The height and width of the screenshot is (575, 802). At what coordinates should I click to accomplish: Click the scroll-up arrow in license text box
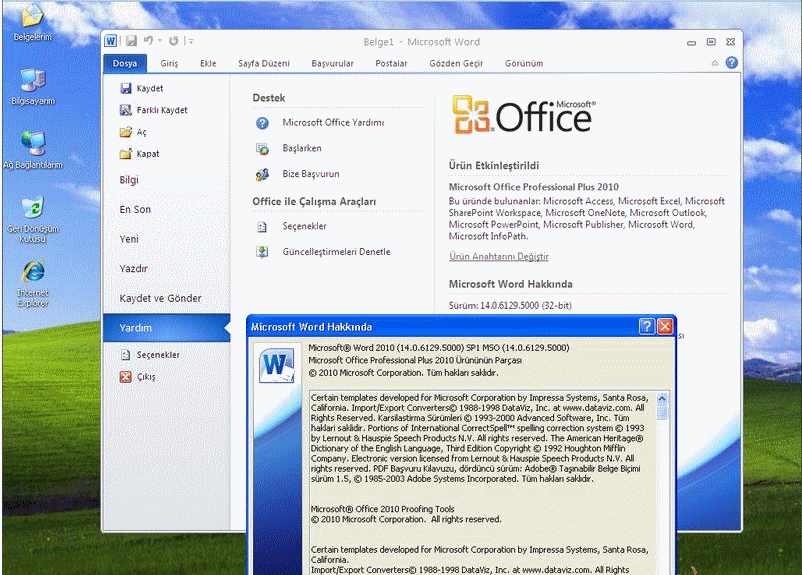[x=662, y=397]
